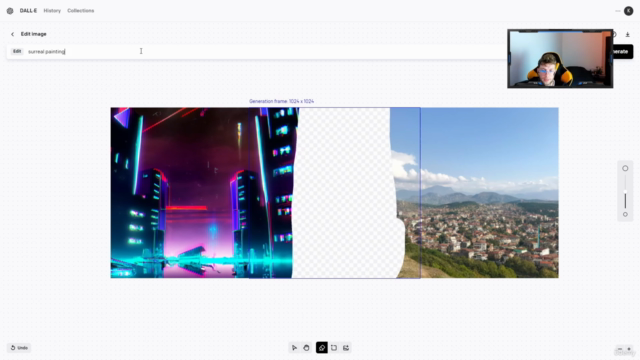
Task: Open the Collections tab
Action: click(81, 11)
